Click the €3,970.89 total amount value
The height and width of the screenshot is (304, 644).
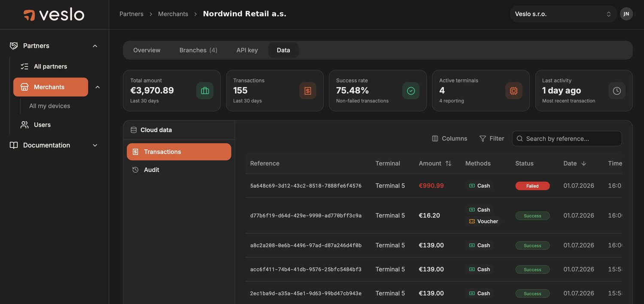(152, 90)
